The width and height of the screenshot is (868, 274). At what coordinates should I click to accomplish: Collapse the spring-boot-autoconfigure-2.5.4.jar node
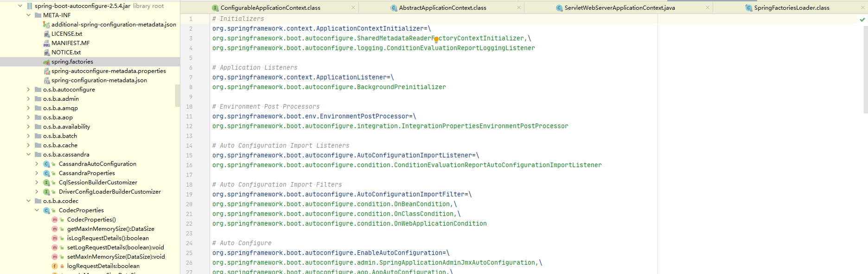pos(20,6)
